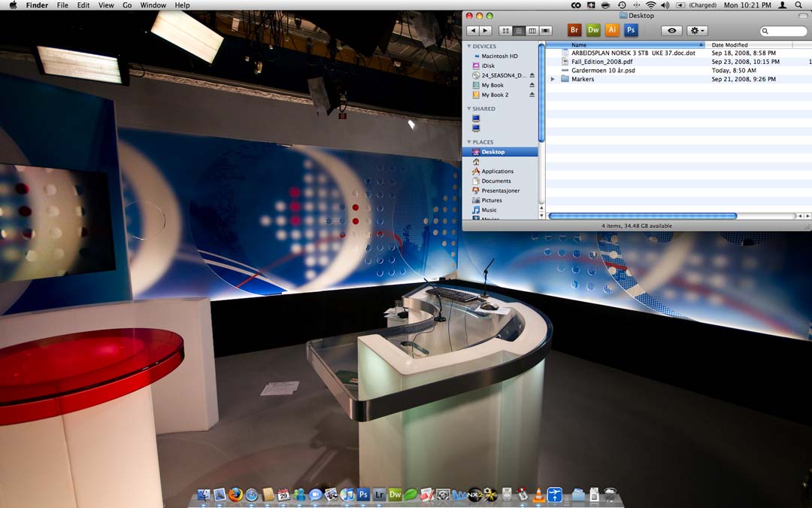Launch VLC from the Dock
This screenshot has height=508, width=812.
coord(538,494)
